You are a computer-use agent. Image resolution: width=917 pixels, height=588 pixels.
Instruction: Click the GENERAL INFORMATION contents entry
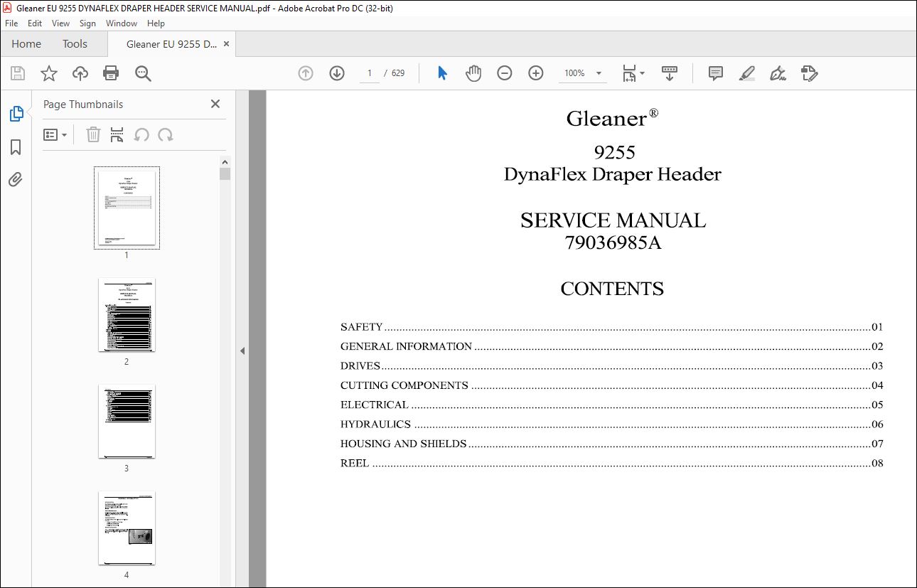611,346
